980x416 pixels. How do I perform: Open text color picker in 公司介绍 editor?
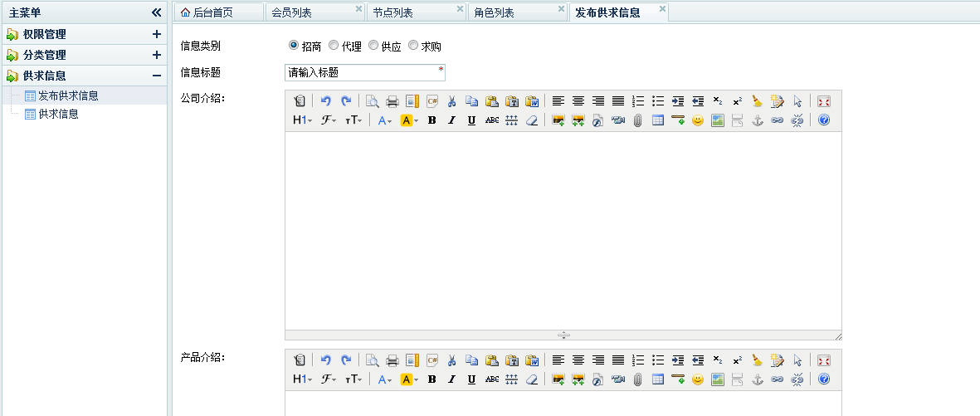(384, 120)
